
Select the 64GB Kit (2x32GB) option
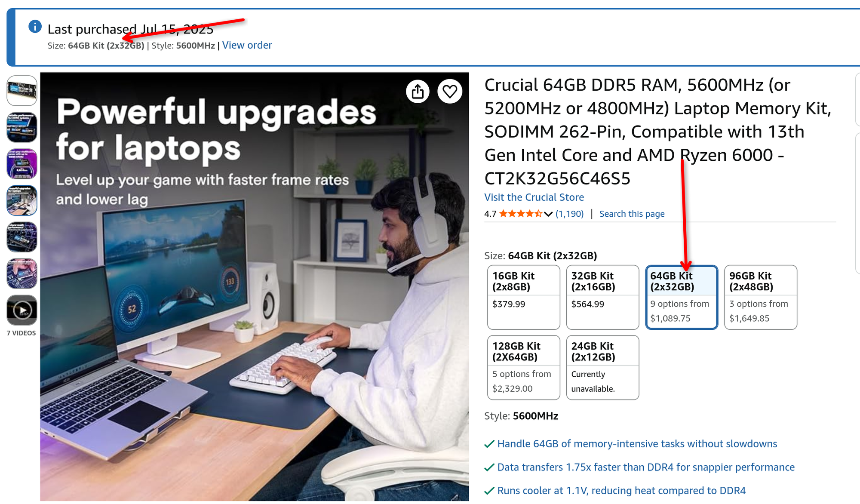click(x=682, y=297)
